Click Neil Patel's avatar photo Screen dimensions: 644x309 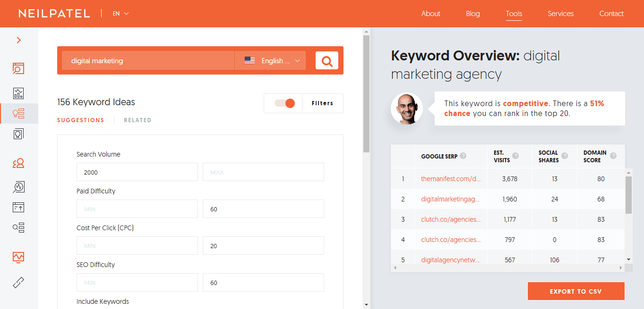click(407, 109)
